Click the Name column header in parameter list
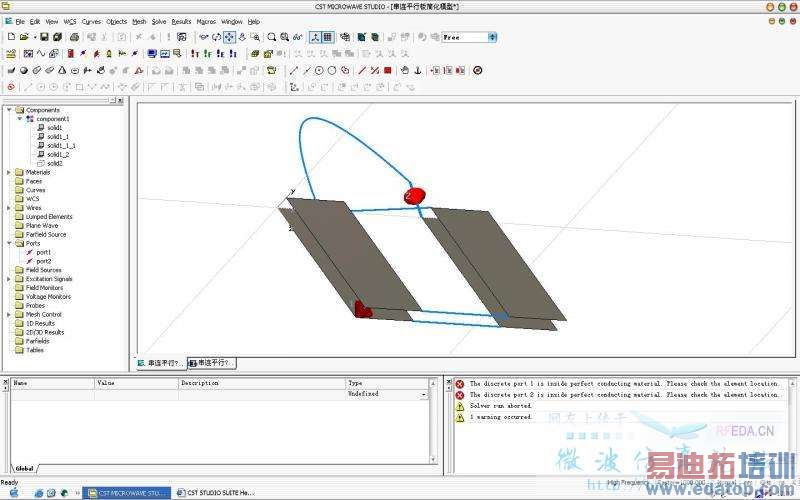 click(53, 383)
